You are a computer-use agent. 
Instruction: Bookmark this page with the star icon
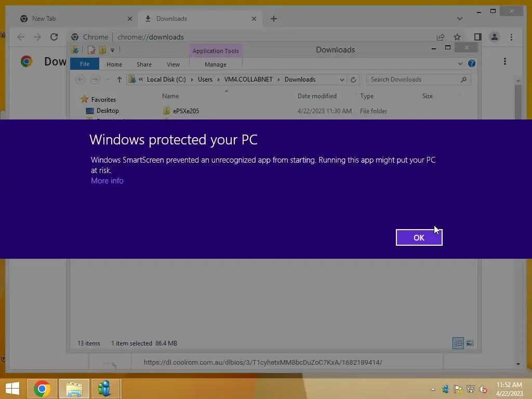point(457,37)
